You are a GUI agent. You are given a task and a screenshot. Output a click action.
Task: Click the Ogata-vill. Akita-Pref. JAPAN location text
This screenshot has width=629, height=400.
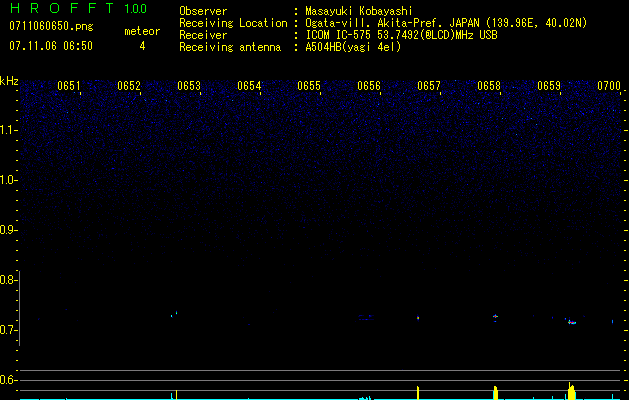click(x=446, y=23)
